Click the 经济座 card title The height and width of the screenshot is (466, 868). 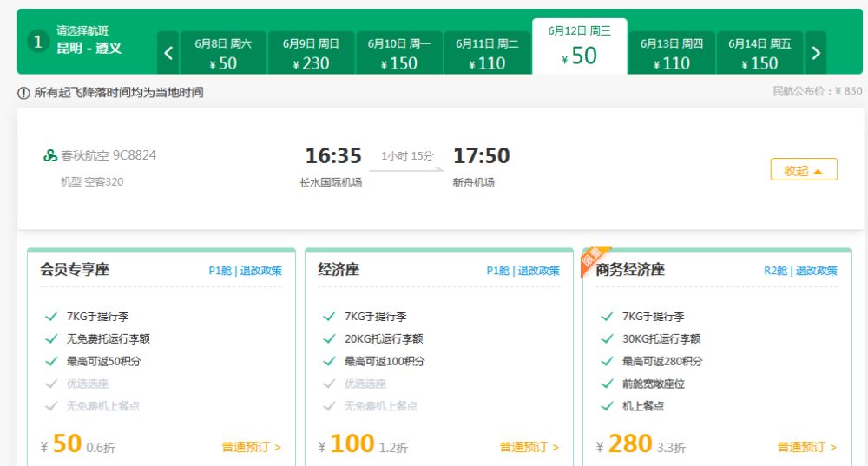point(339,270)
